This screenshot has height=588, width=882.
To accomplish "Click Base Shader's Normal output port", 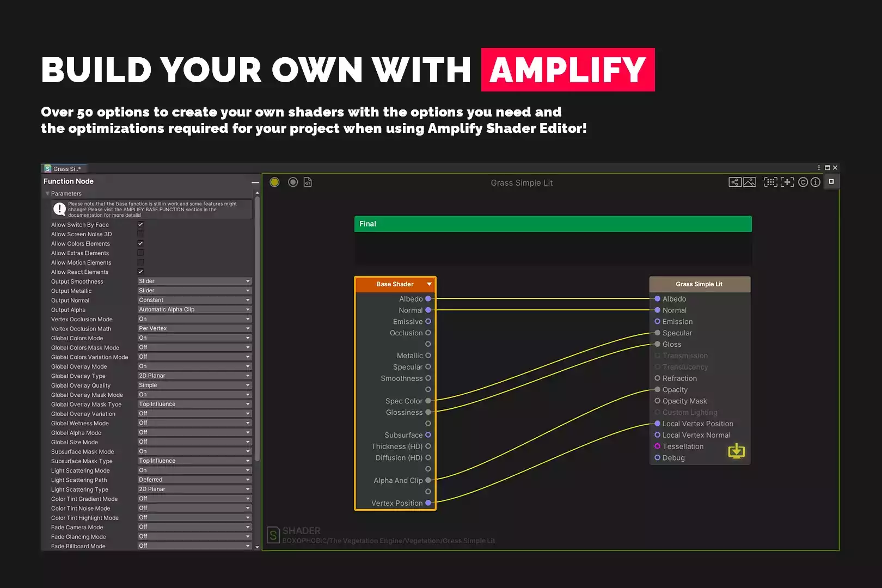I will point(428,310).
